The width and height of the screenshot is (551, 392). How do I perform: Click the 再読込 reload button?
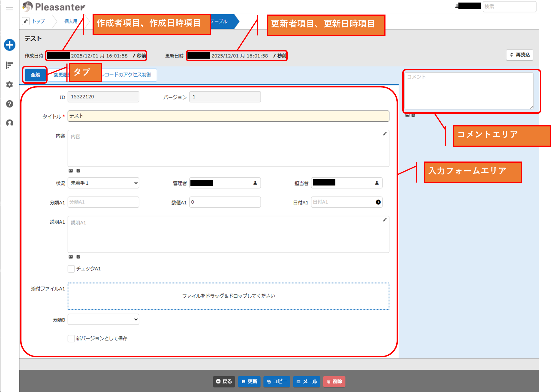pos(520,55)
